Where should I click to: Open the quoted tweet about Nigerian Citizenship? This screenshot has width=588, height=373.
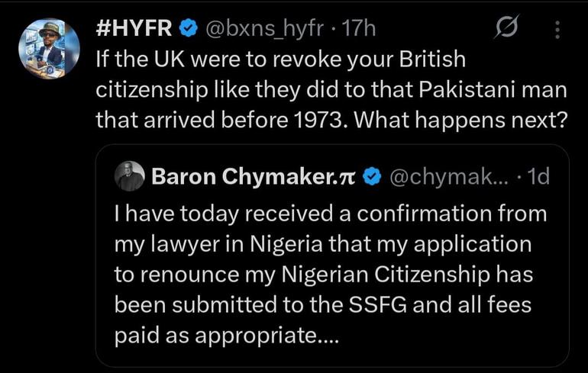click(332, 256)
